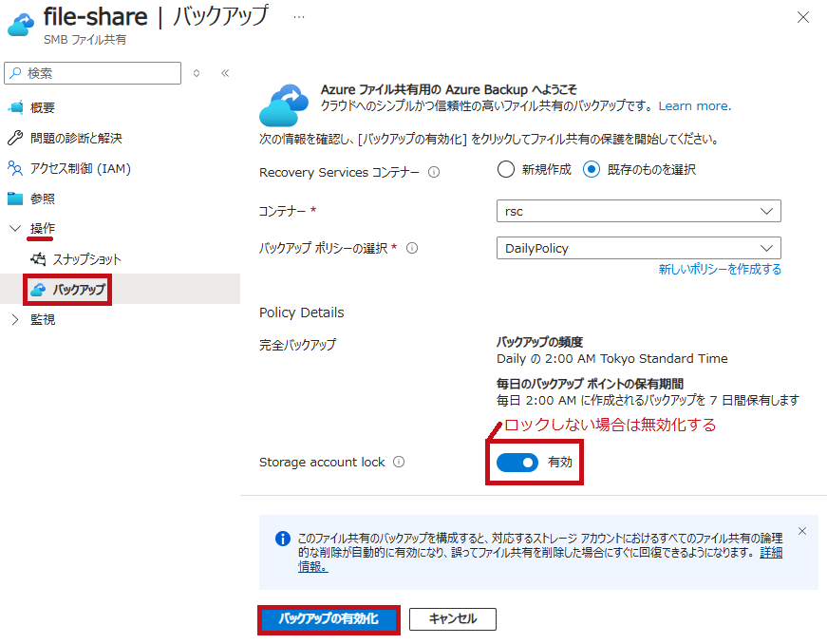The height and width of the screenshot is (644, 827).
Task: Open 問題の診断と解決 menu item
Action: pos(76,138)
